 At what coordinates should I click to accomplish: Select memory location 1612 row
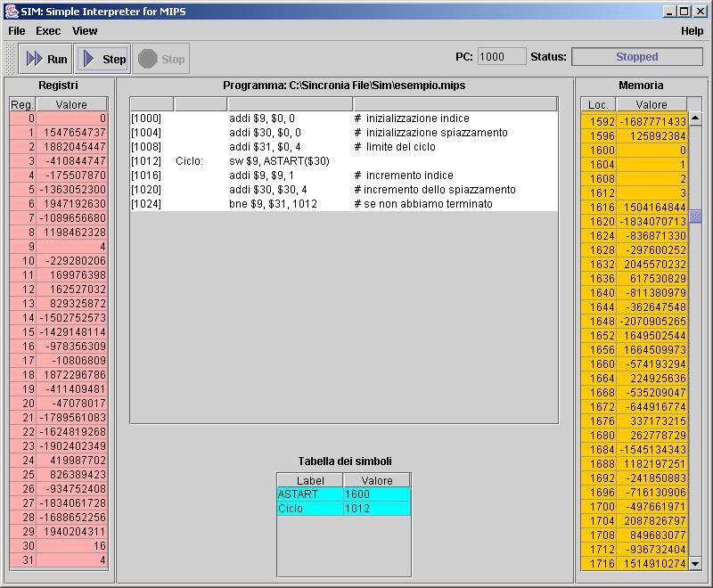click(634, 193)
